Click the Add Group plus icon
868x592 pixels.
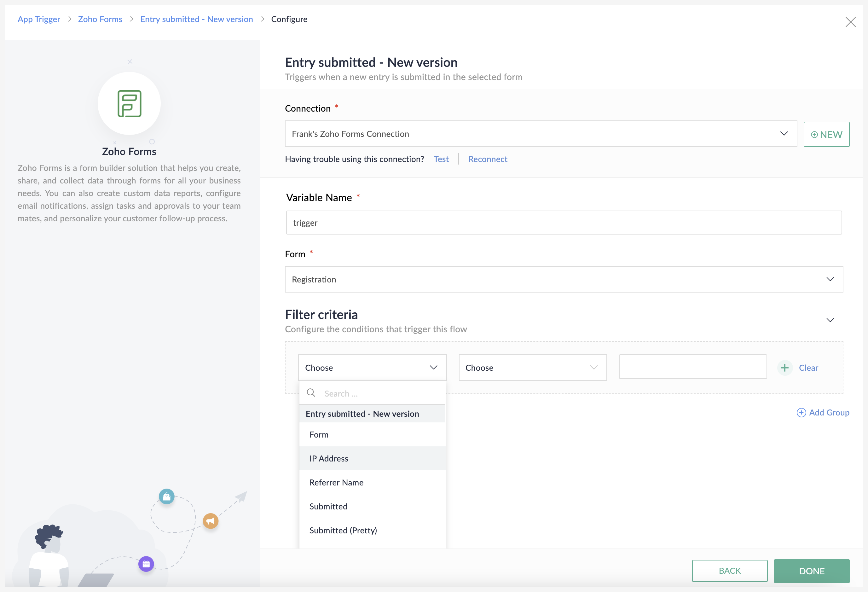coord(801,413)
